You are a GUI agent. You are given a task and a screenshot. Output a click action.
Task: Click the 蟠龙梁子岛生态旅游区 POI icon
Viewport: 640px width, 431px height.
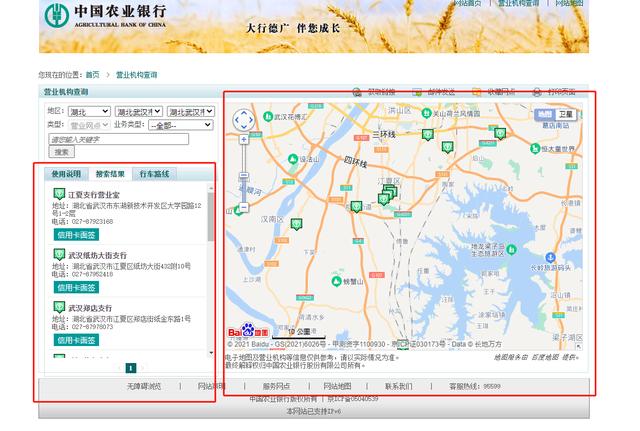(x=511, y=249)
